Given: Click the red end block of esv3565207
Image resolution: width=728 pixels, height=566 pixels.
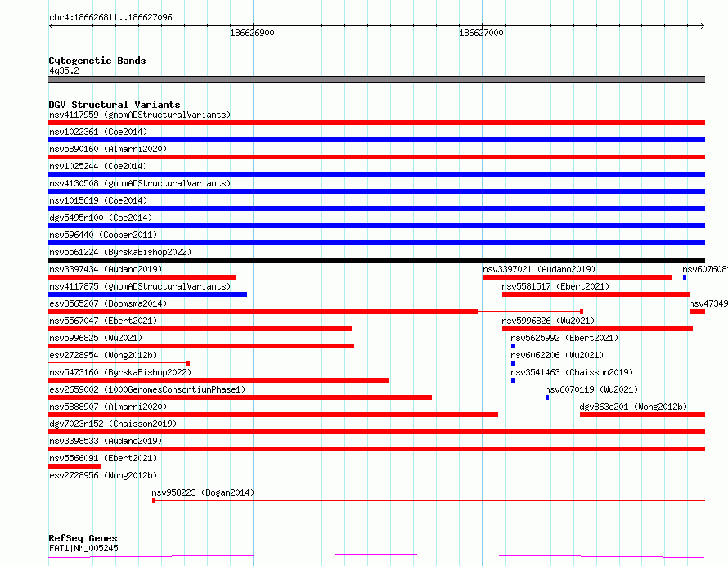Looking at the screenshot, I should [x=582, y=312].
